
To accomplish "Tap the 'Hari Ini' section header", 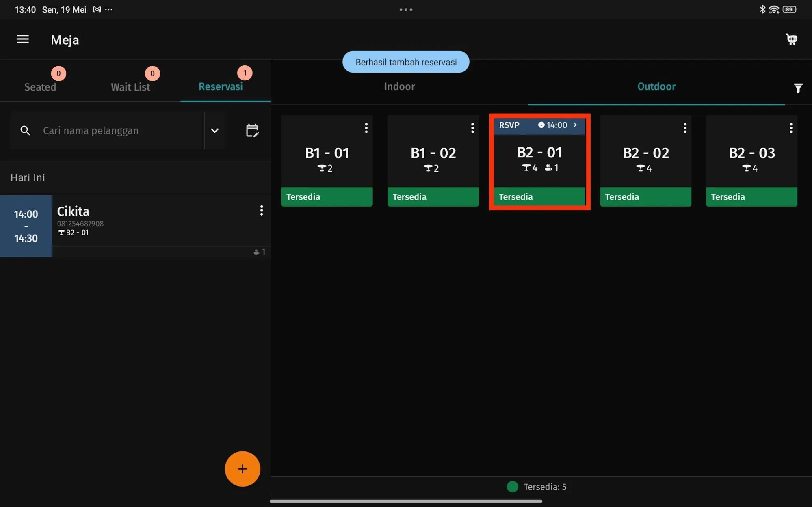I will tap(28, 177).
